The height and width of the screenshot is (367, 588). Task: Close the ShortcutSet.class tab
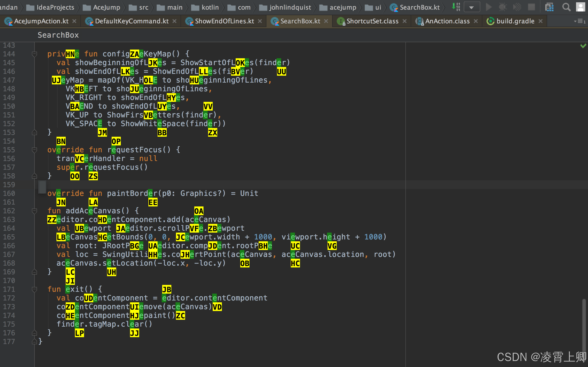click(404, 21)
